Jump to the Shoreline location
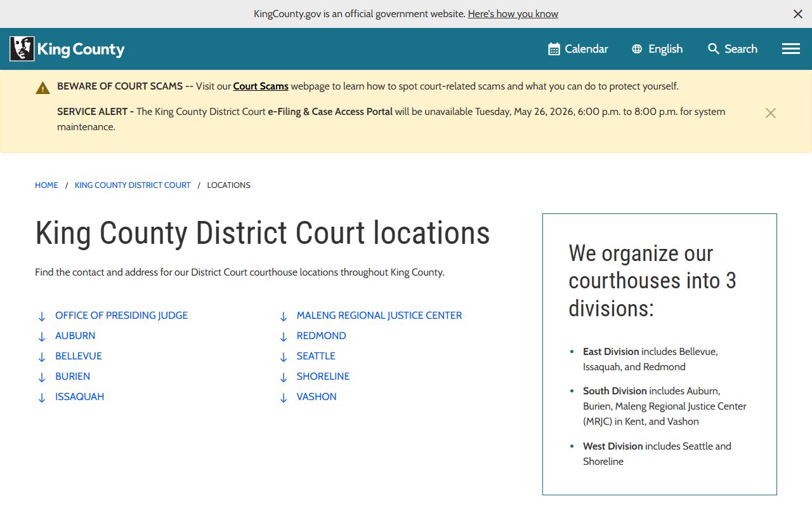Viewport: 812px width, 508px height. (x=324, y=377)
